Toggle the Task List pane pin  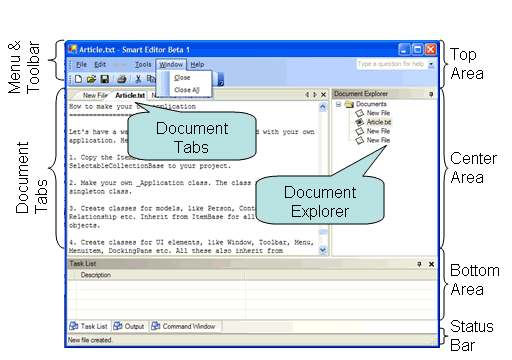click(419, 264)
